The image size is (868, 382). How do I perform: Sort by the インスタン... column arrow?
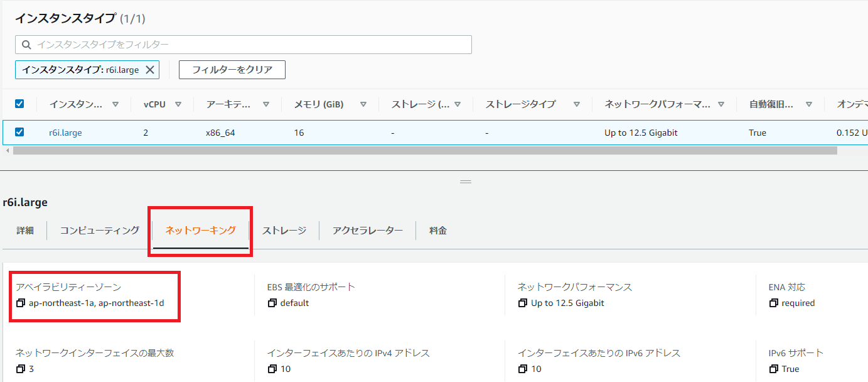coord(115,104)
